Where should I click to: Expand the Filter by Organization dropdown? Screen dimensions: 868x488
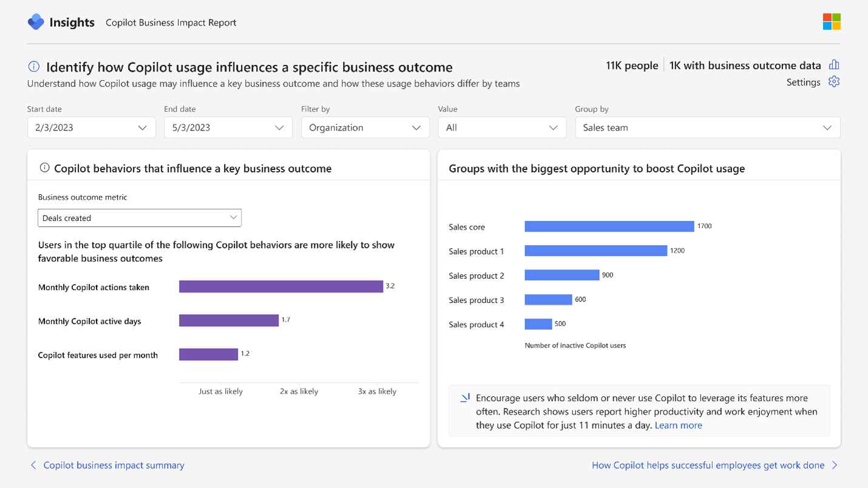(365, 127)
